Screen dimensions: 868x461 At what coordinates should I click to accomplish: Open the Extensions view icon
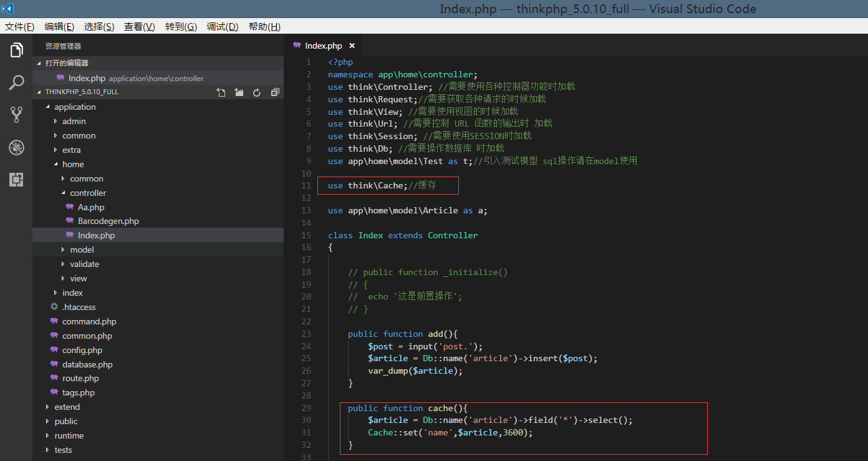(x=16, y=180)
